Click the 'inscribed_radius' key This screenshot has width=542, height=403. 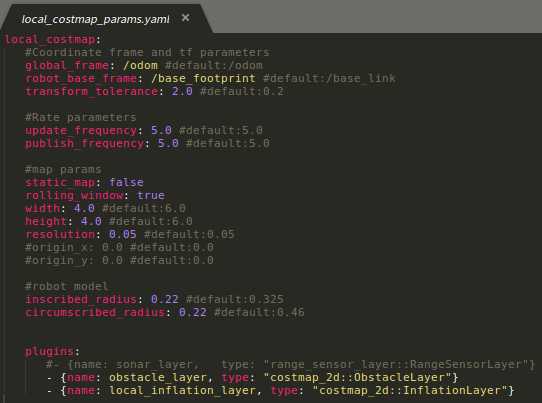[x=81, y=299]
